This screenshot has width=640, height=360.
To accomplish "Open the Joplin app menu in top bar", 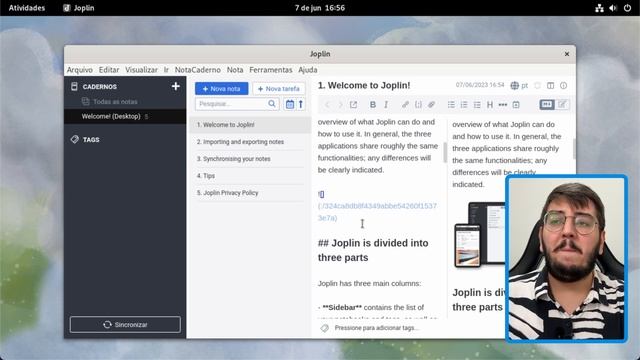I will click(78, 8).
